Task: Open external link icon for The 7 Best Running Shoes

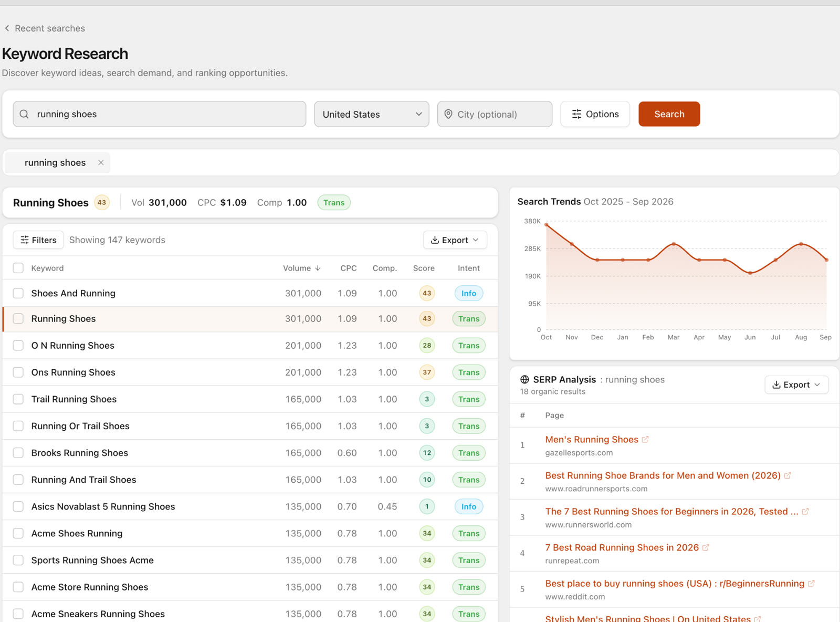Action: [x=805, y=511]
